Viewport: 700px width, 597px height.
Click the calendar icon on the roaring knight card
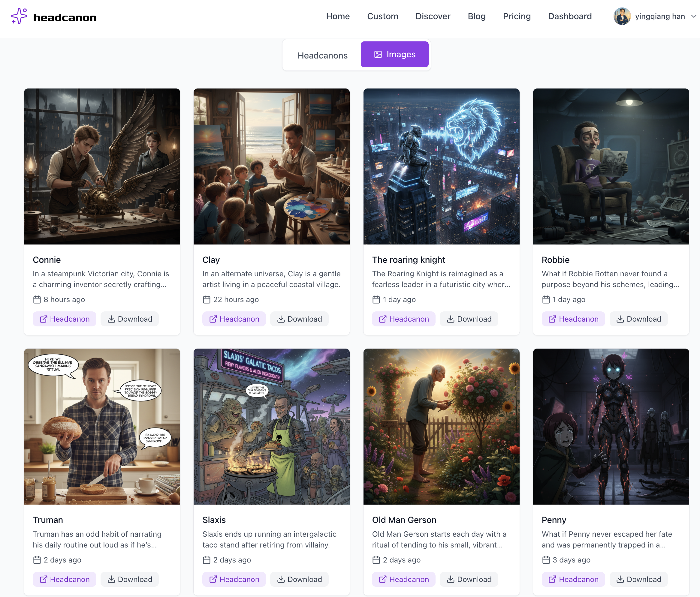376,299
